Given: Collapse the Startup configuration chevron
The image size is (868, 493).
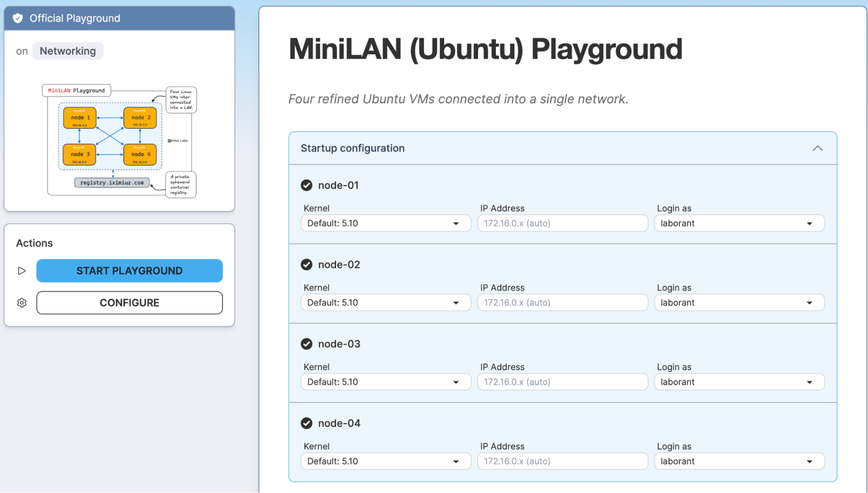Looking at the screenshot, I should click(817, 148).
